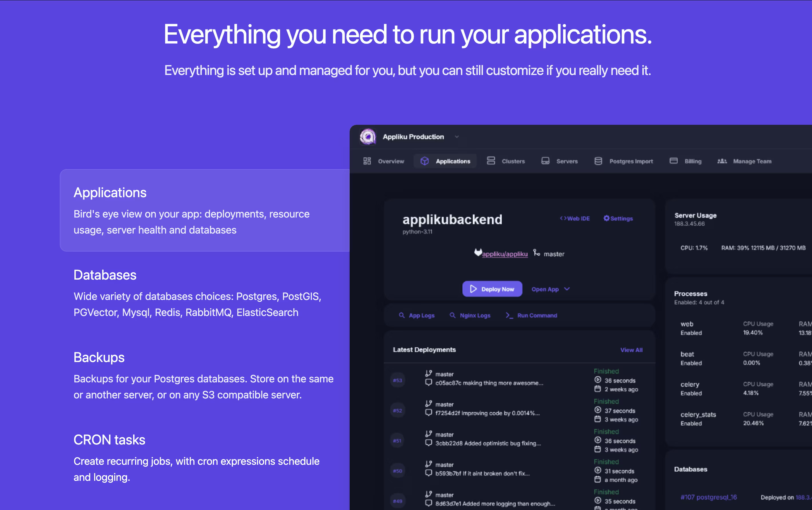The height and width of the screenshot is (510, 812).
Task: Open applikubackend Settings
Action: (x=618, y=219)
